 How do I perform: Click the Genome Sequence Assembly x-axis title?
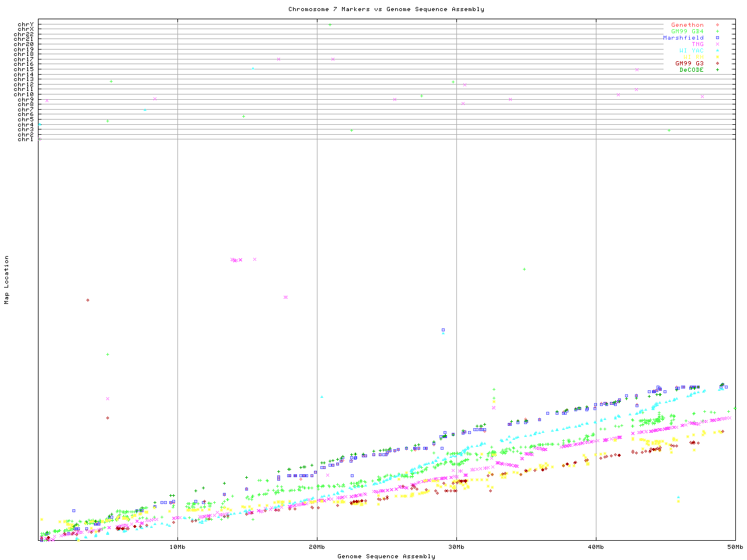point(386,556)
